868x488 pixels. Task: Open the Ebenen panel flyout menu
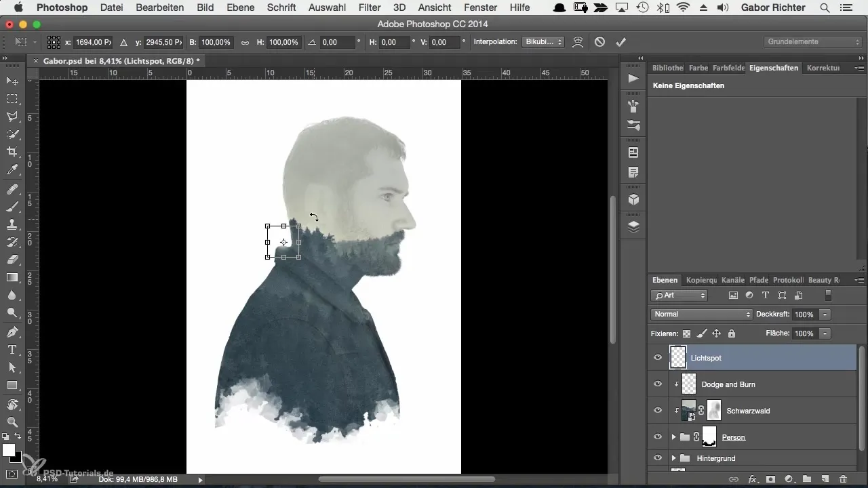point(859,280)
